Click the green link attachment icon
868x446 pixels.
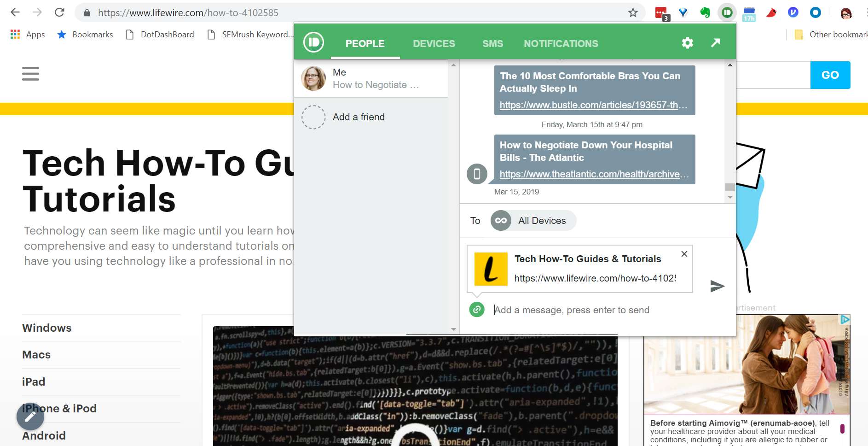(x=477, y=310)
